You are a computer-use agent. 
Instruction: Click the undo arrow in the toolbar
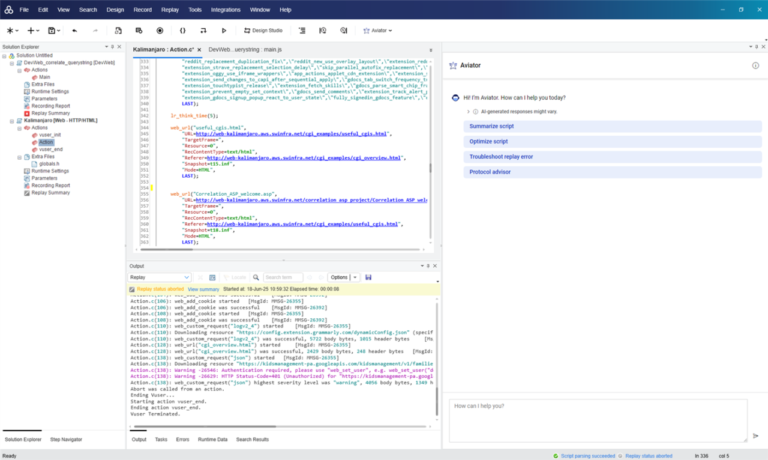[x=74, y=30]
